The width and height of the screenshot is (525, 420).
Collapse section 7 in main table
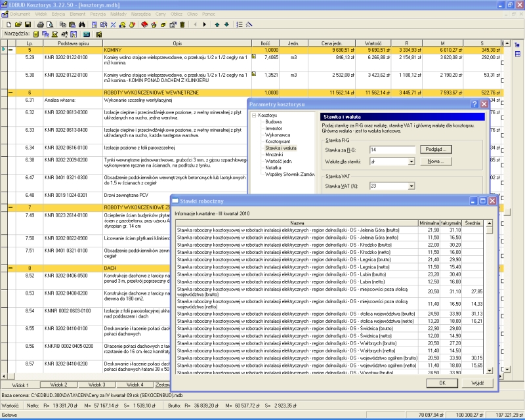pyautogui.click(x=11, y=207)
